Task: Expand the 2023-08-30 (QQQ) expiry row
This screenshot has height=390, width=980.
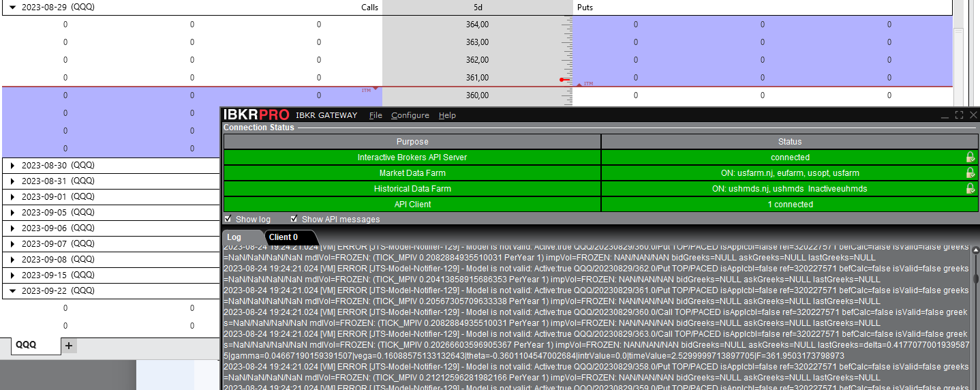Action: click(x=12, y=166)
